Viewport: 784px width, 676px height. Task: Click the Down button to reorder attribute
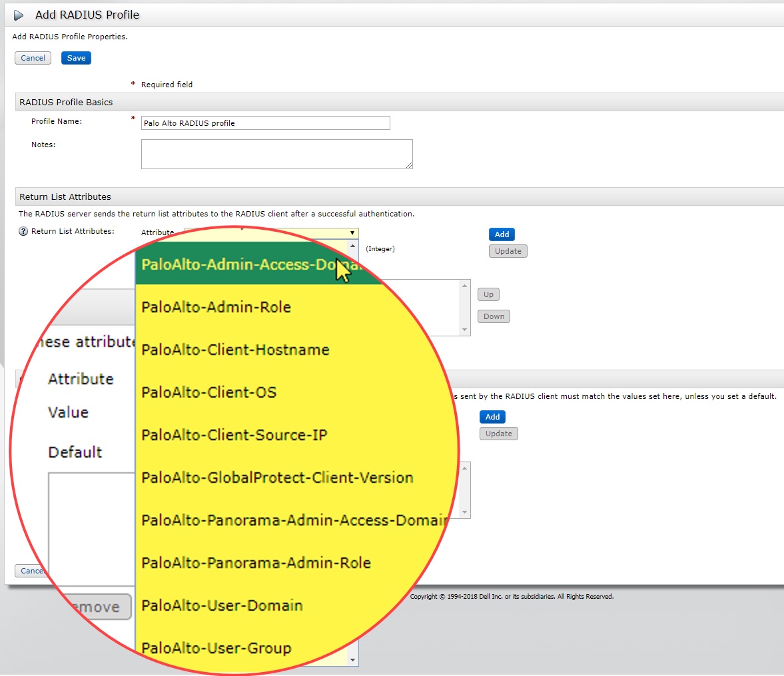pyautogui.click(x=494, y=316)
